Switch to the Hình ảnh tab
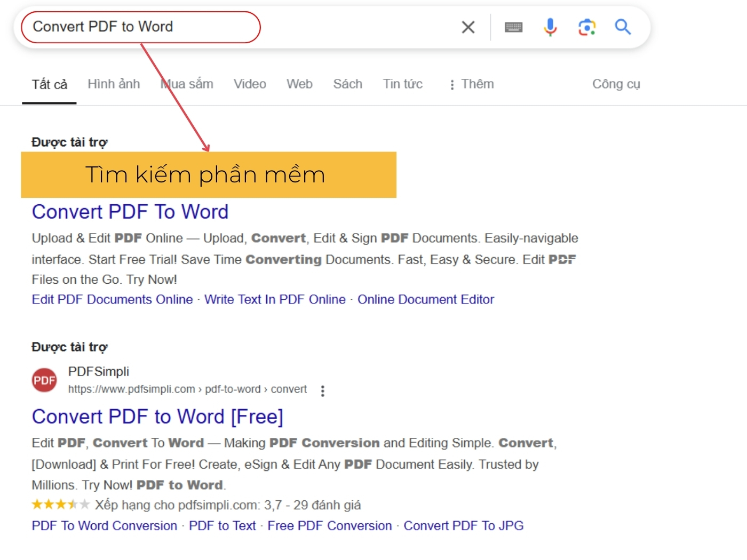 pos(114,84)
